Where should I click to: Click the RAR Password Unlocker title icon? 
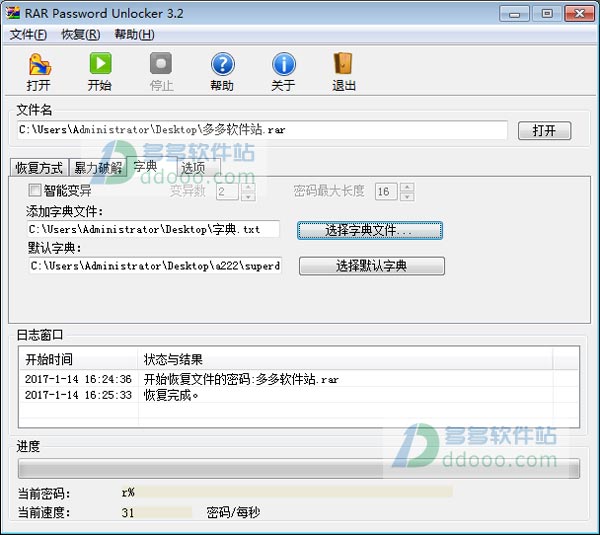13,13
